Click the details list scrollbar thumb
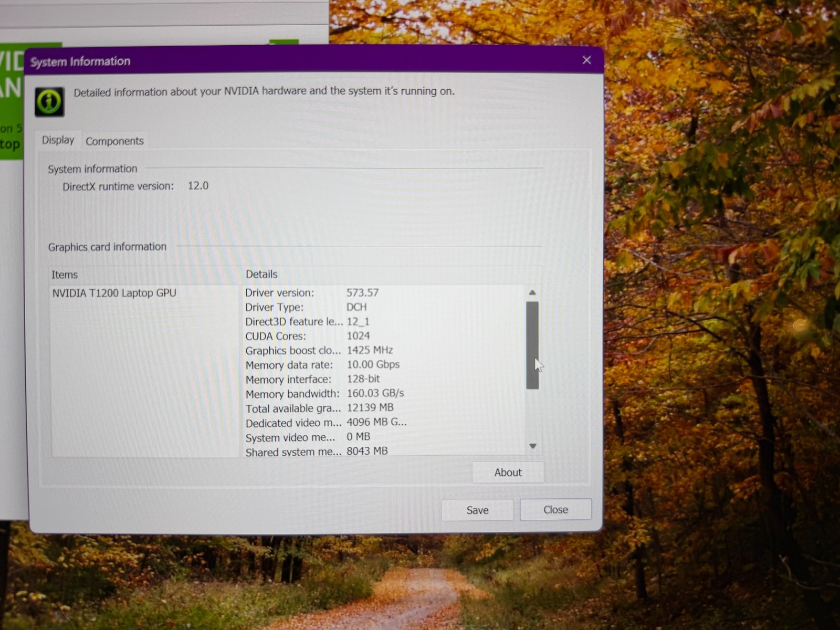The image size is (840, 630). (532, 345)
